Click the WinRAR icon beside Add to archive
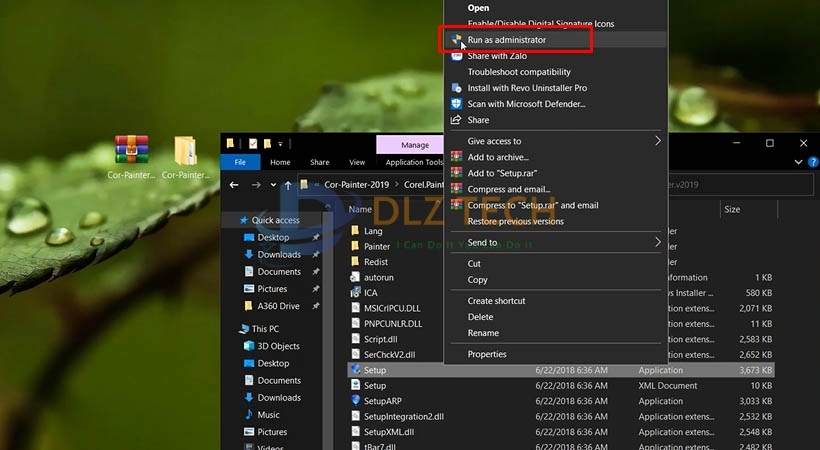Image resolution: width=820 pixels, height=450 pixels. click(x=457, y=157)
